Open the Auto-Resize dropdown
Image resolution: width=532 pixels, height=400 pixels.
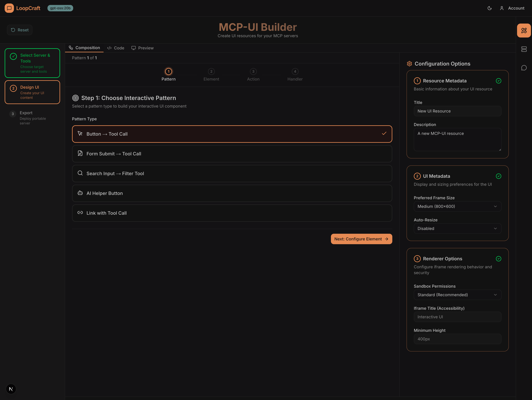click(x=457, y=228)
